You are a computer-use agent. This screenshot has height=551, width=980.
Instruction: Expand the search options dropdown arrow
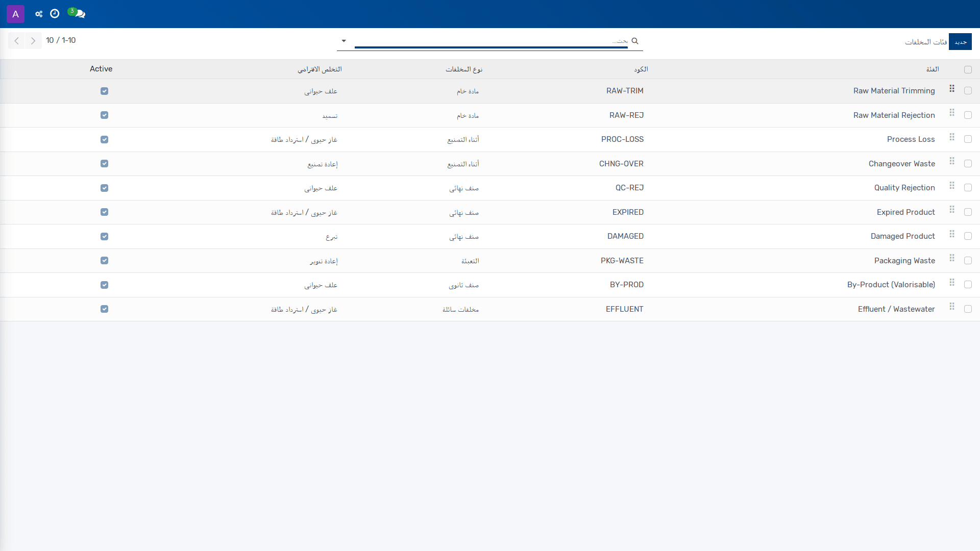pyautogui.click(x=344, y=41)
